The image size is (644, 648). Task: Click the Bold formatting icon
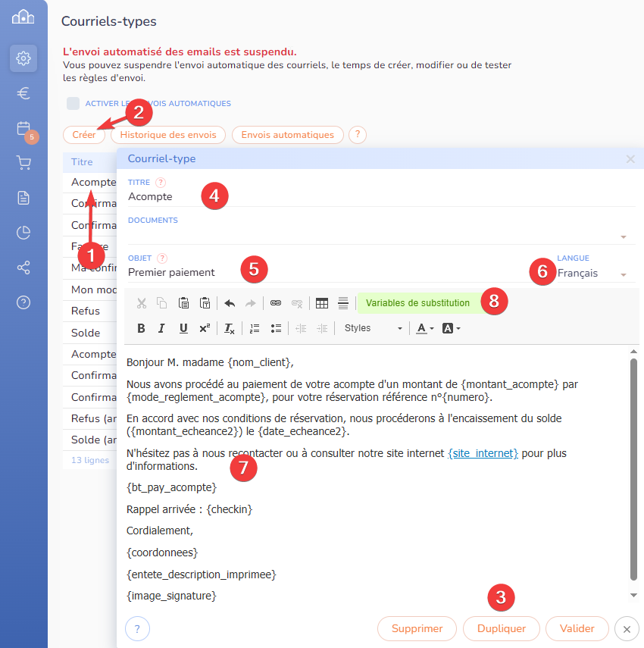coord(141,328)
